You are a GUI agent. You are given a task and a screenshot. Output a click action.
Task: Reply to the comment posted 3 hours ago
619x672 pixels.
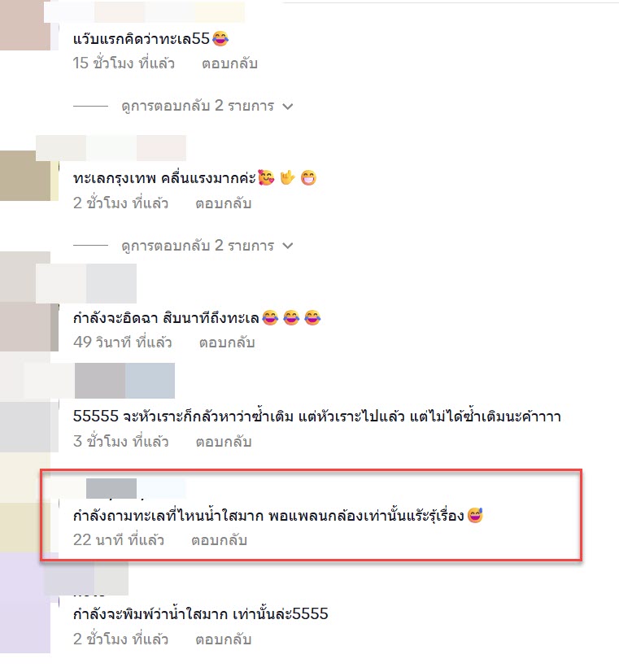coord(224,442)
